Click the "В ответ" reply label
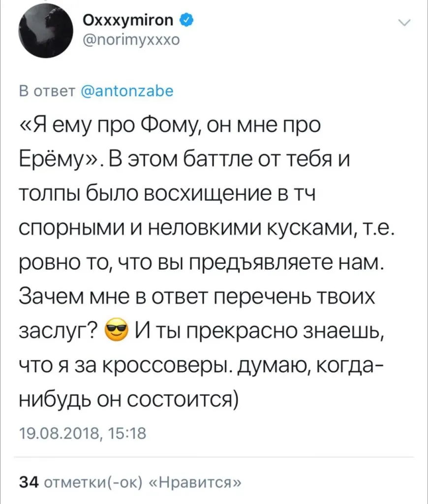Viewport: 428px width, 504px height. pyautogui.click(x=46, y=91)
